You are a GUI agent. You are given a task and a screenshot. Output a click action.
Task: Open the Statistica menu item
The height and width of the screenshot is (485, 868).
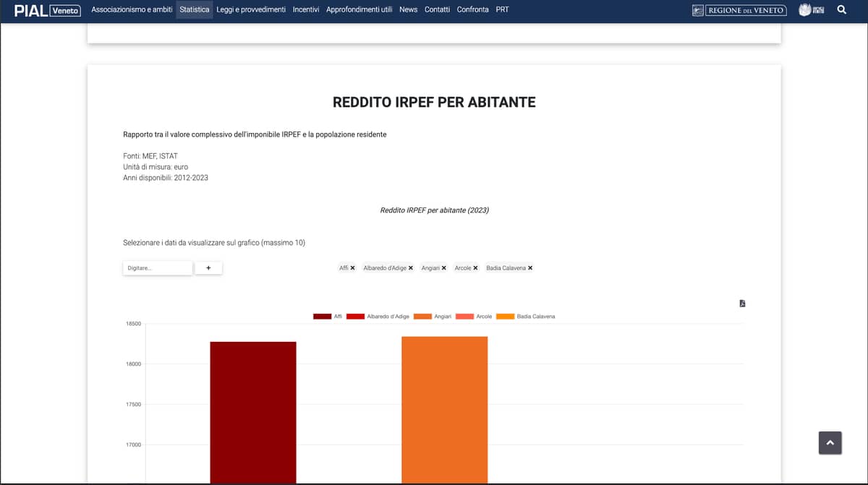[x=195, y=9]
